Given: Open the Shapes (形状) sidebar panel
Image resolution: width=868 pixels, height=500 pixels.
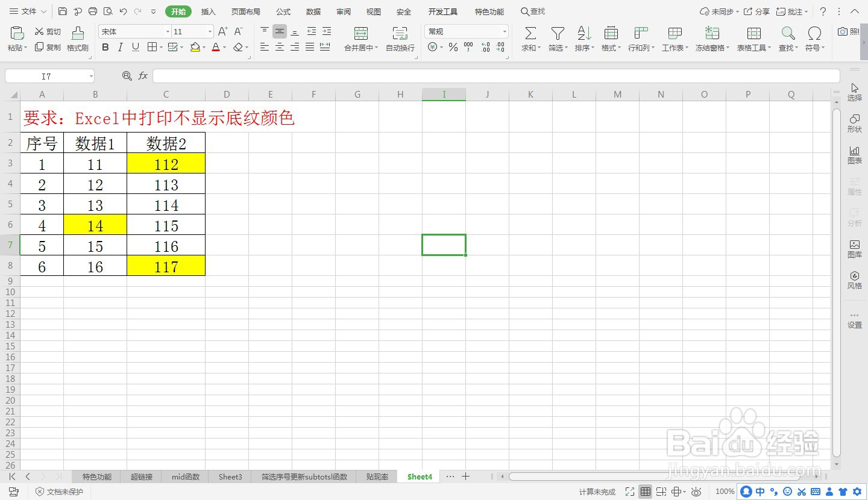Looking at the screenshot, I should [855, 123].
